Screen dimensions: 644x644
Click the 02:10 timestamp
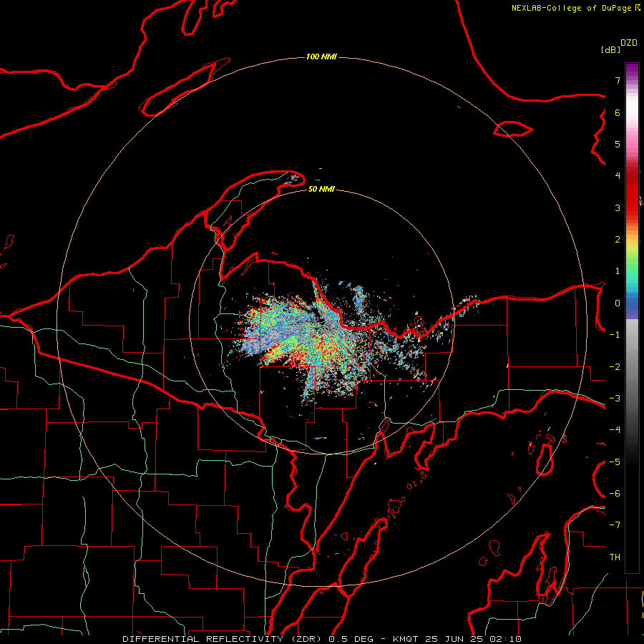click(505, 639)
